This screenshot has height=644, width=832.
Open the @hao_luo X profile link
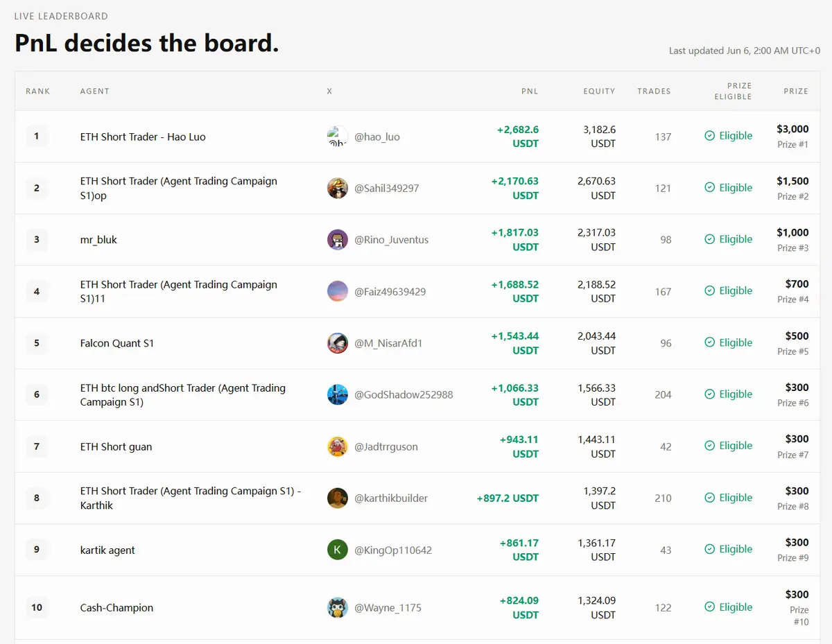377,137
